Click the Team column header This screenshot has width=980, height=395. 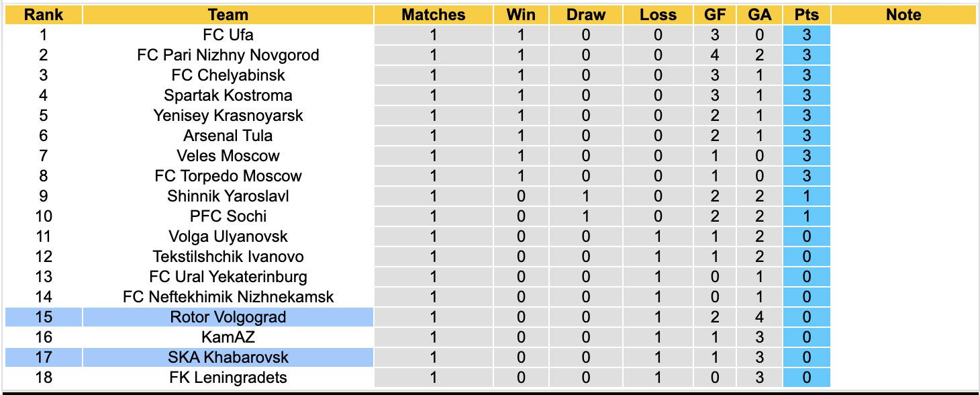[228, 15]
